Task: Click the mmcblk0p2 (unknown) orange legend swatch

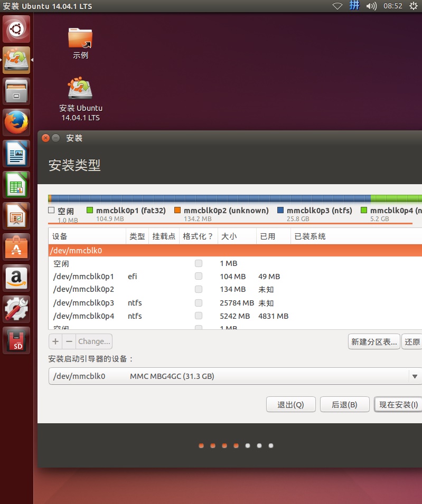Action: point(177,210)
